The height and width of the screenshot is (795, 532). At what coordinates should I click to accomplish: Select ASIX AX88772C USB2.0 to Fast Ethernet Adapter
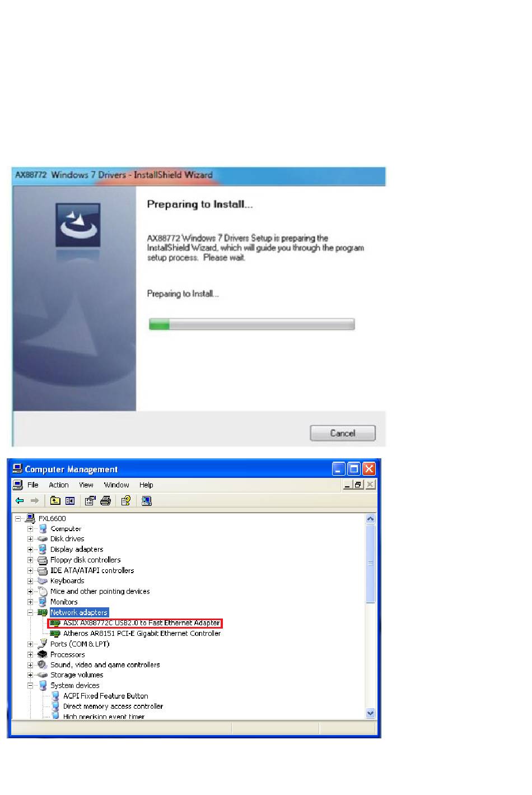(142, 623)
